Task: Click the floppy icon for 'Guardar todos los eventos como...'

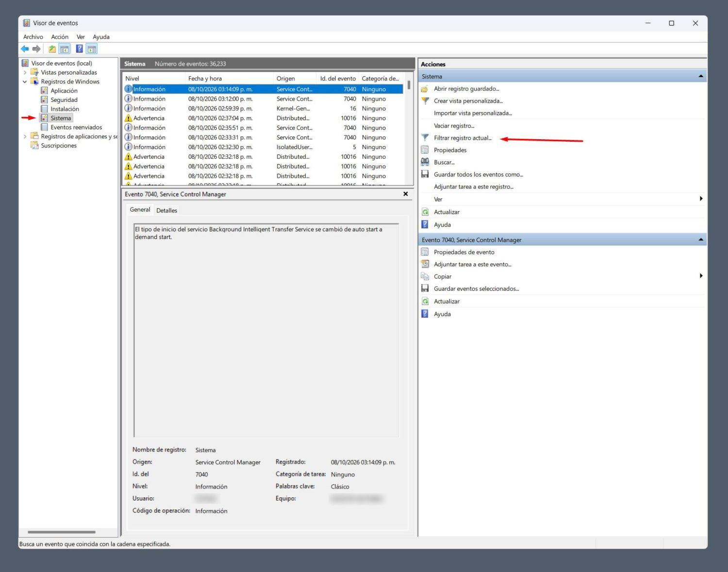Action: click(x=425, y=174)
